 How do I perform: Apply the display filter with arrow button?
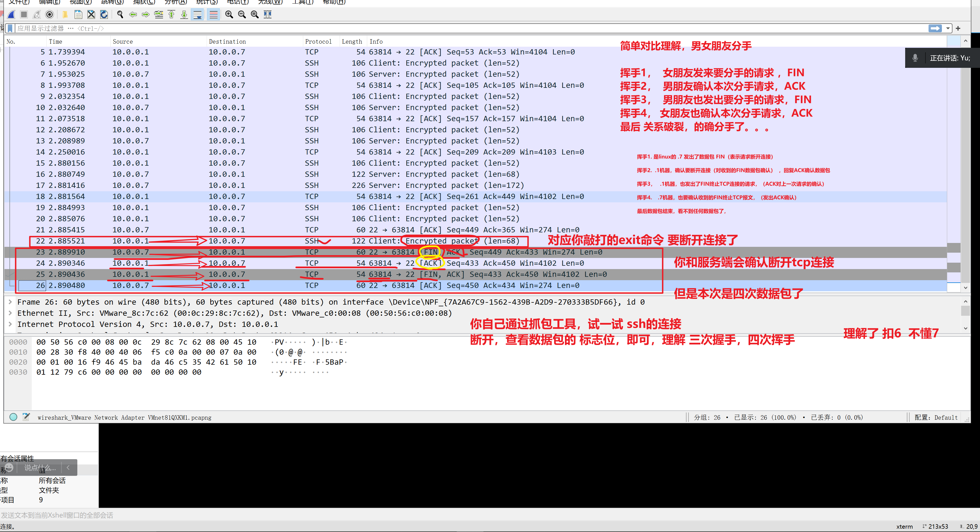tap(935, 28)
